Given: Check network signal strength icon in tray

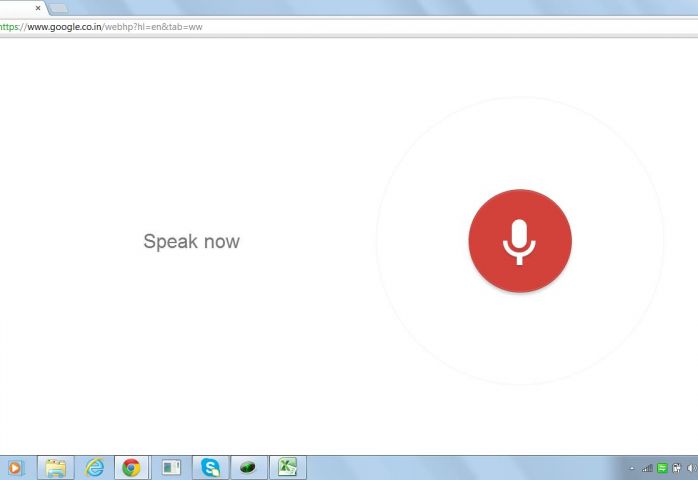Looking at the screenshot, I should [x=647, y=468].
